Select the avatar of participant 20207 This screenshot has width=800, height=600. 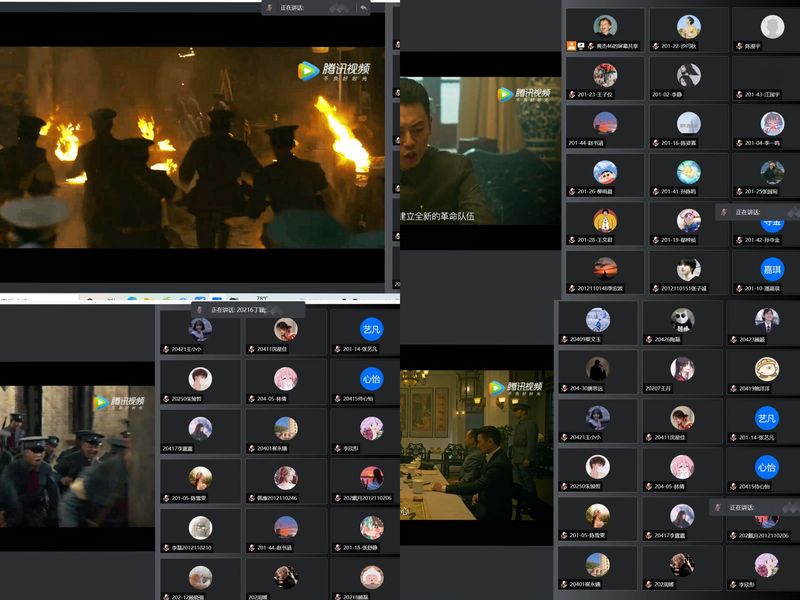682,368
